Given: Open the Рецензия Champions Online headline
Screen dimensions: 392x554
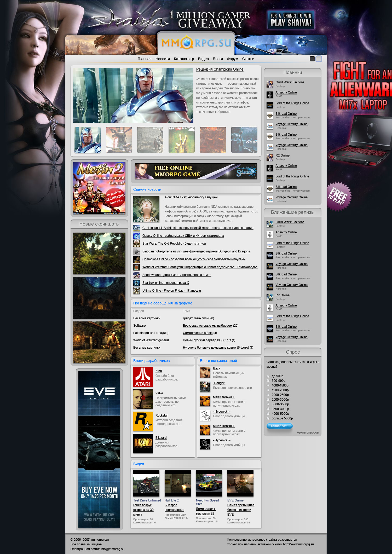Looking at the screenshot, I should point(220,69).
